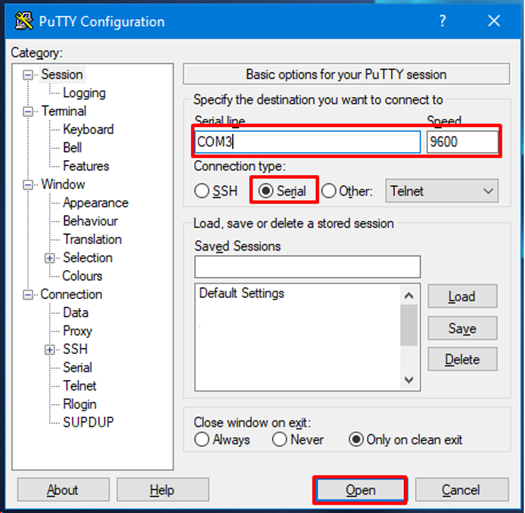This screenshot has width=525, height=513.
Task: Choose Other connection type radio
Action: 347,191
